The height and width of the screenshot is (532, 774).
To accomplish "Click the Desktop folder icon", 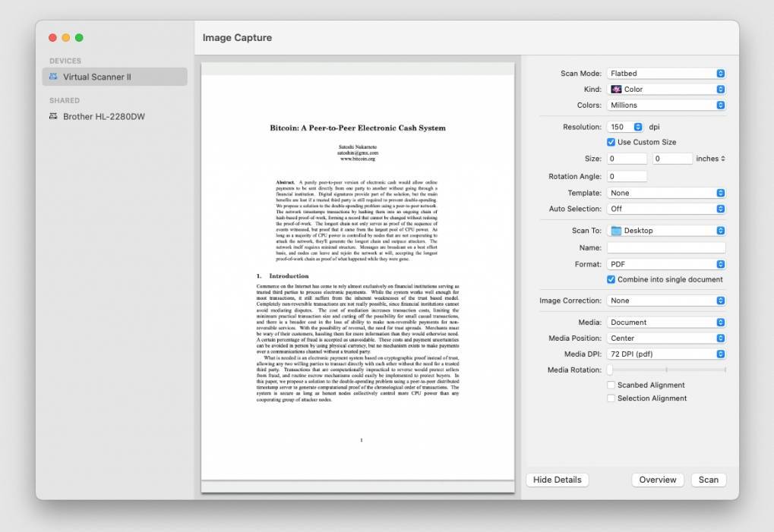I will tap(616, 230).
